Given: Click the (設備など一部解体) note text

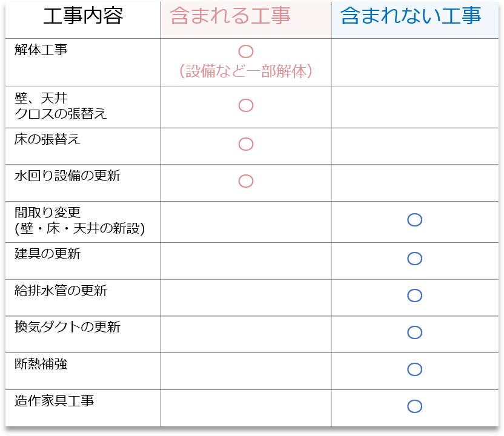Looking at the screenshot, I should tap(246, 71).
